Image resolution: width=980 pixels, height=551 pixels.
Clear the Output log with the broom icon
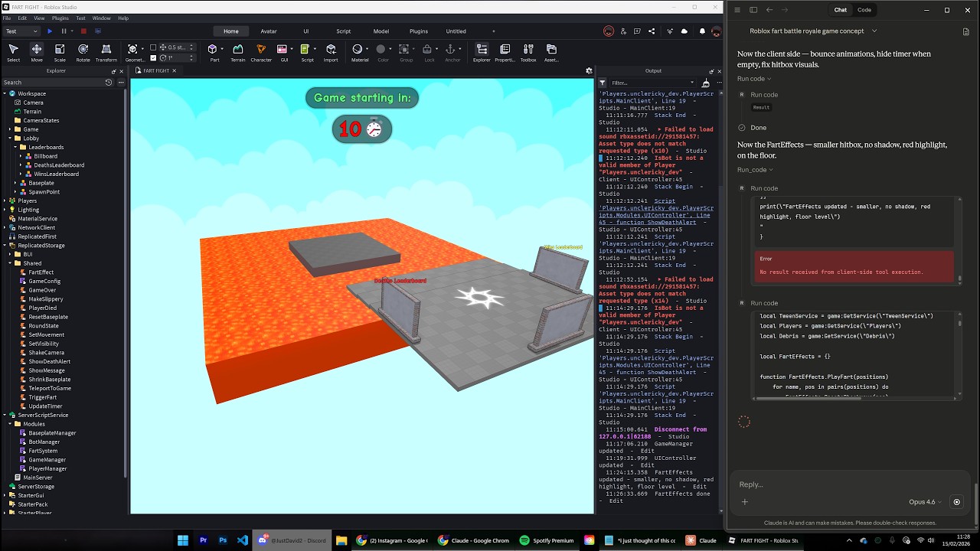click(706, 83)
